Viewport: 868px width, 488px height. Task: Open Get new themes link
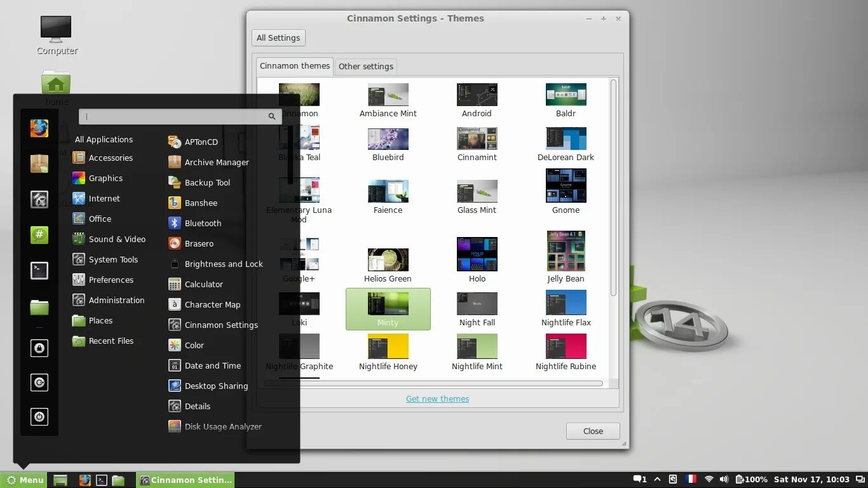[437, 398]
